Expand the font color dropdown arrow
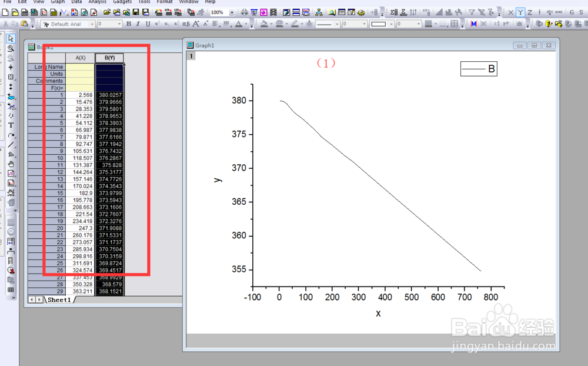 click(246, 24)
